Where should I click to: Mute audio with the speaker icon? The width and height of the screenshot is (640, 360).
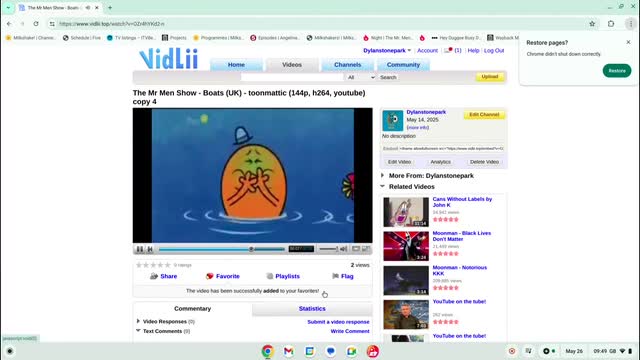coord(344,249)
